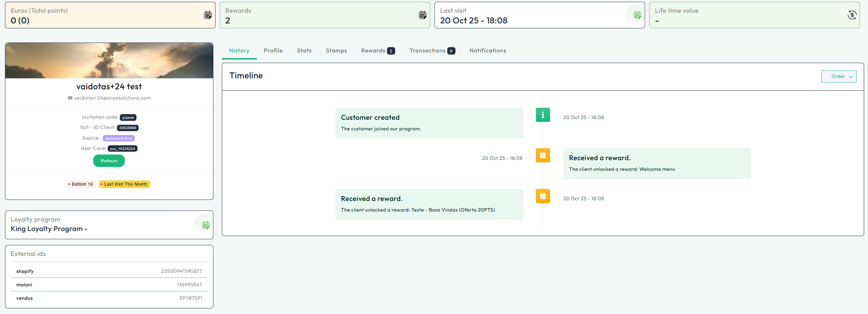Click the gift icon beside Boas Vindas reward
Image resolution: width=868 pixels, height=314 pixels.
[x=543, y=196]
